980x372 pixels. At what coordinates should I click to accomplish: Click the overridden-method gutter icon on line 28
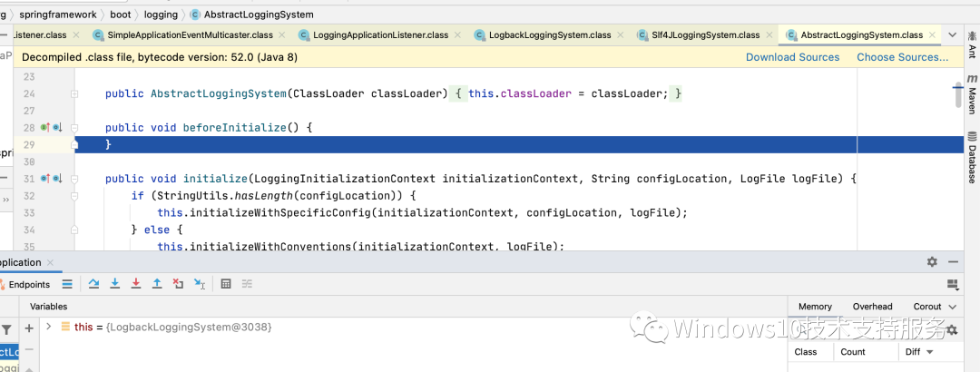57,128
